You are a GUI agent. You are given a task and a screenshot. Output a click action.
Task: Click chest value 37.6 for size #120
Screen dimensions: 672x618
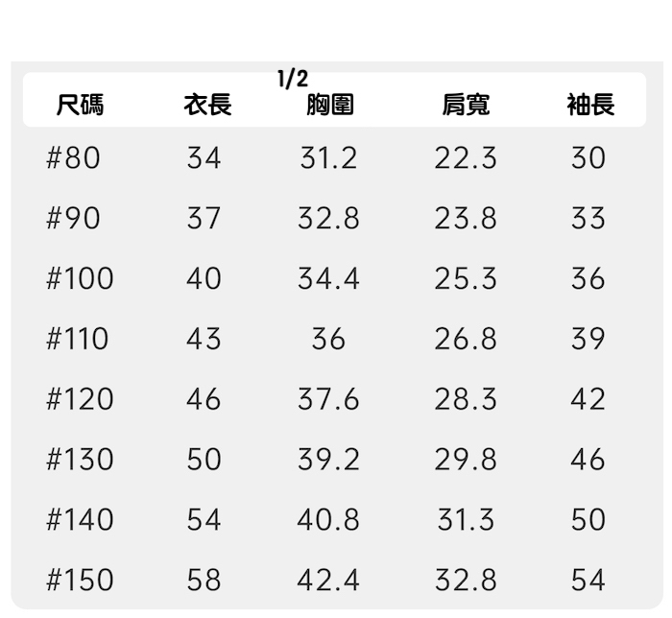pos(328,399)
